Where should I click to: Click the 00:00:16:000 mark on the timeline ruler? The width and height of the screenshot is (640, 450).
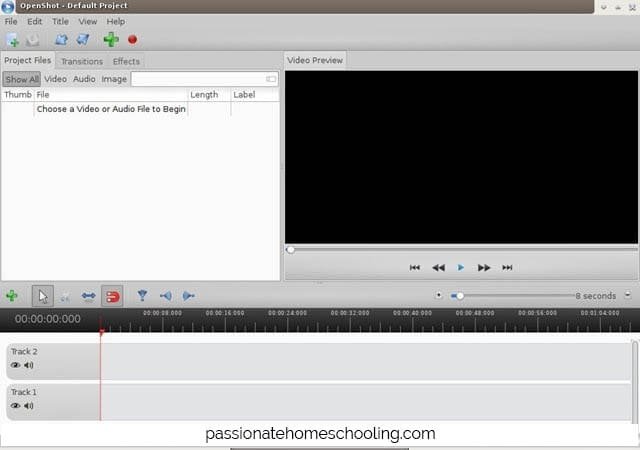point(225,313)
